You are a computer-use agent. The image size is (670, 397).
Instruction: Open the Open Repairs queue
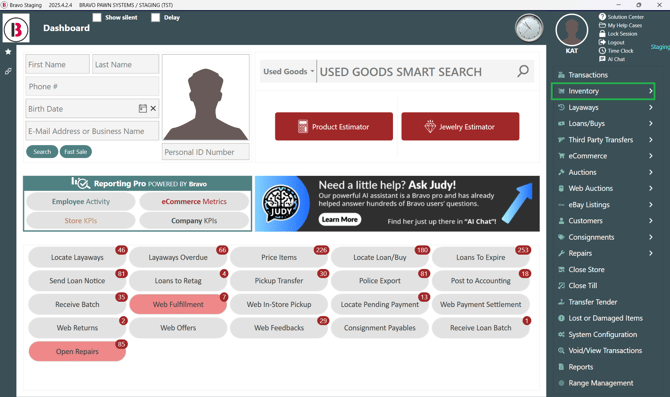pos(77,351)
